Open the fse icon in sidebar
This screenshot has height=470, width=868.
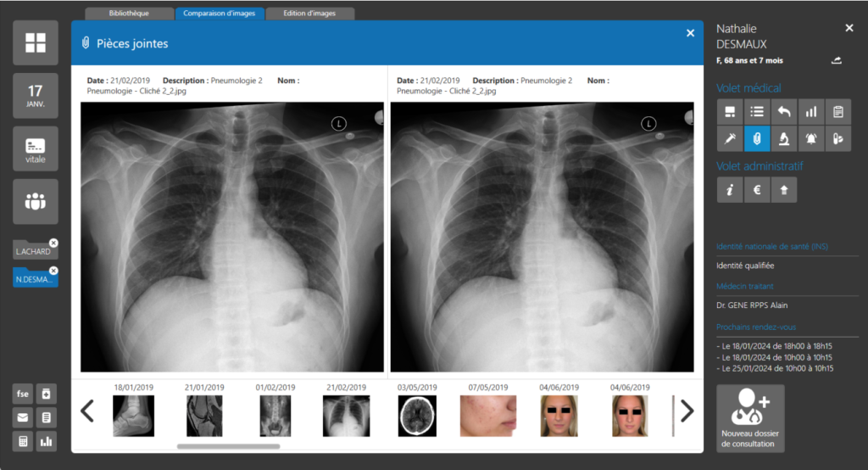(x=23, y=394)
